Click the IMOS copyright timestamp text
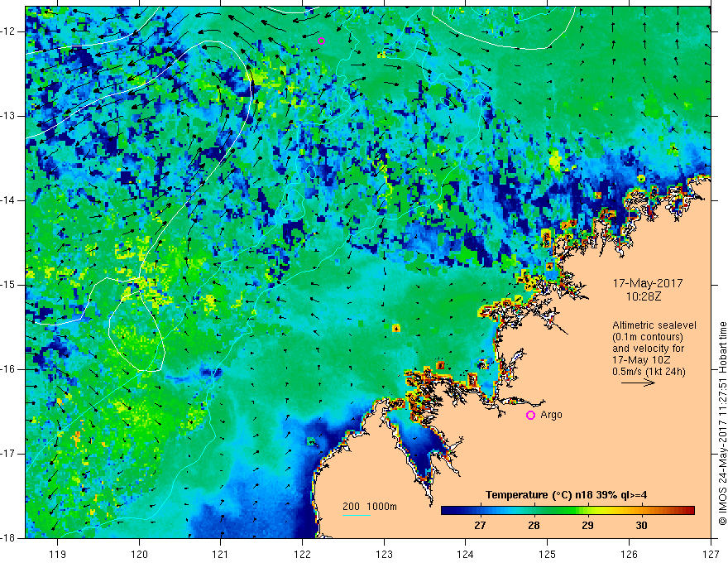The height and width of the screenshot is (563, 728). click(722, 423)
